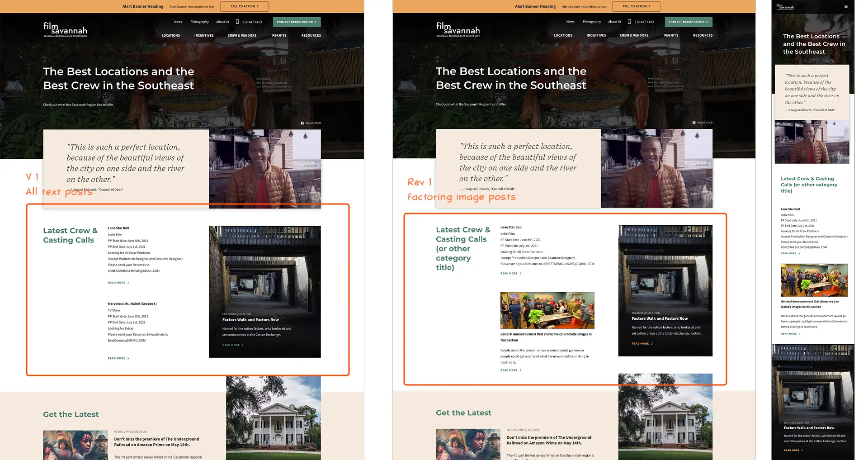Open Crew & Vendors in the V1 mockup
Image resolution: width=868 pixels, height=460 pixels.
pyautogui.click(x=242, y=35)
